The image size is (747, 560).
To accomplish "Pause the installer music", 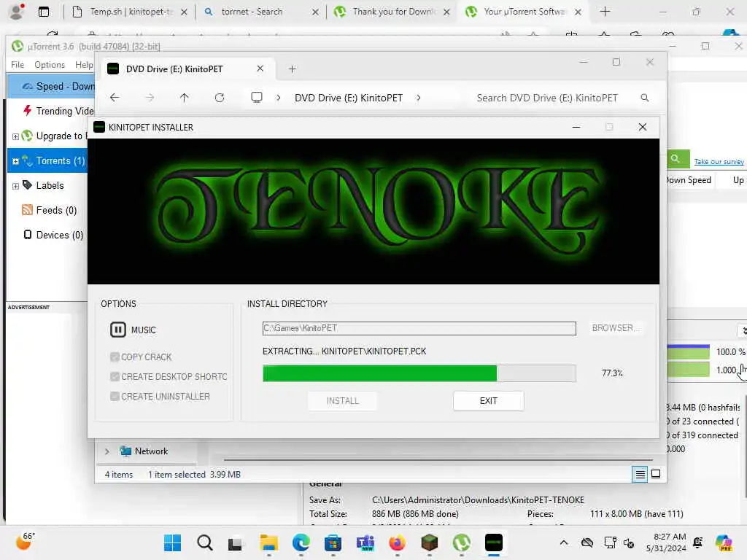I will (117, 330).
